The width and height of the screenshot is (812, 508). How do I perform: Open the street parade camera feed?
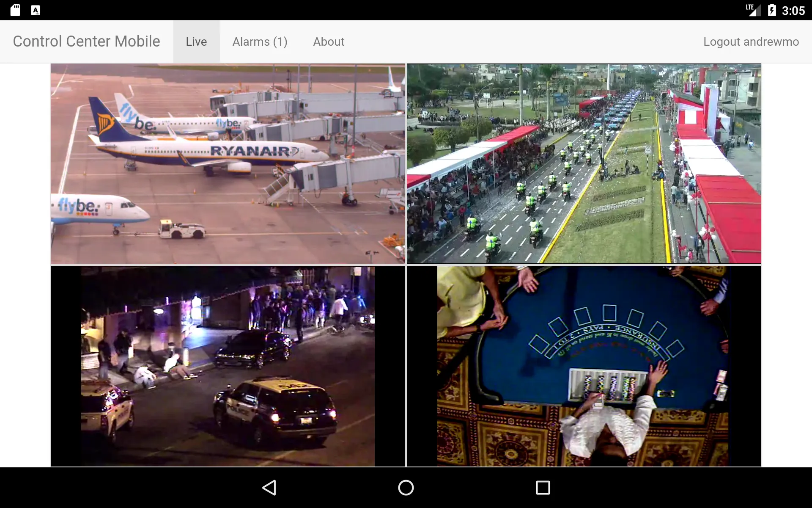(x=584, y=164)
